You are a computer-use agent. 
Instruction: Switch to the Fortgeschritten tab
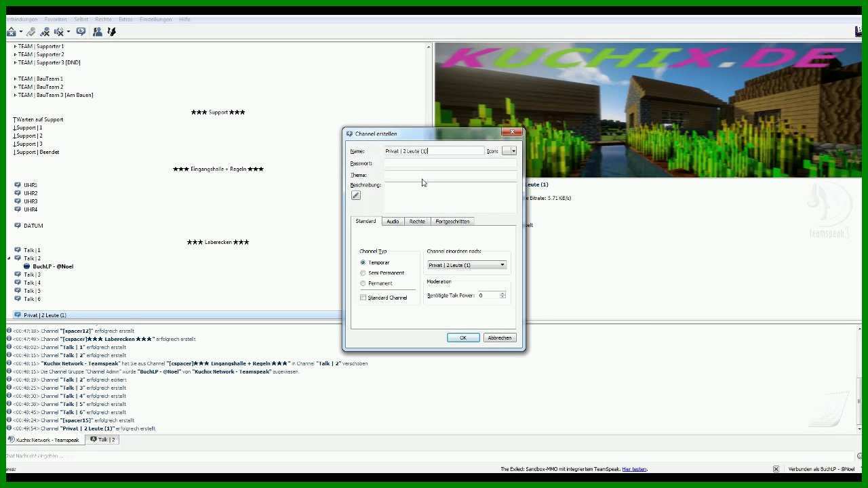452,222
